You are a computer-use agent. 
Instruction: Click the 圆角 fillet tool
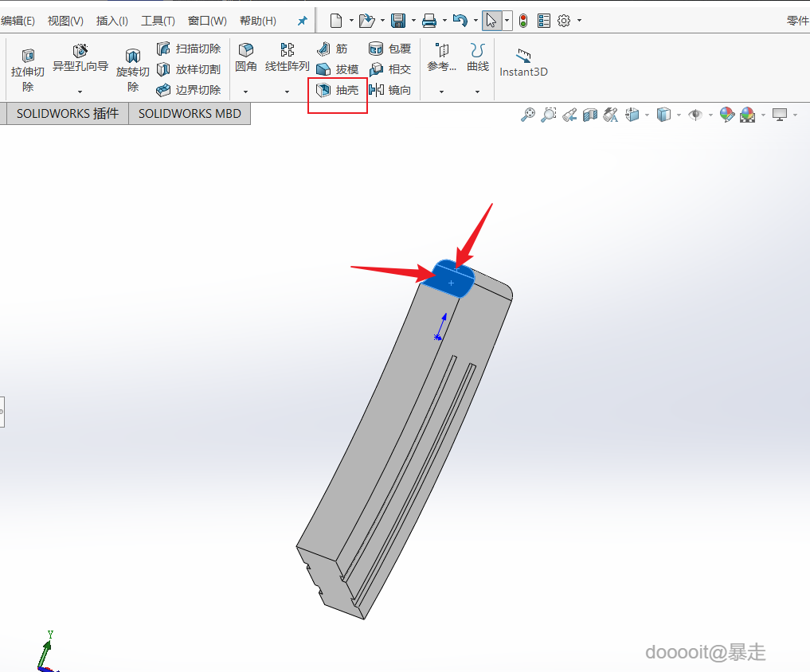click(246, 58)
